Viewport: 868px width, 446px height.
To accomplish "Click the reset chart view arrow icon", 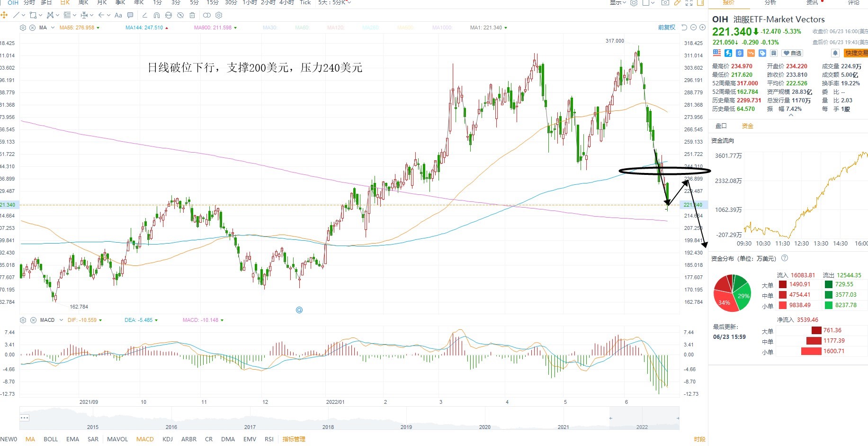I will click(684, 27).
